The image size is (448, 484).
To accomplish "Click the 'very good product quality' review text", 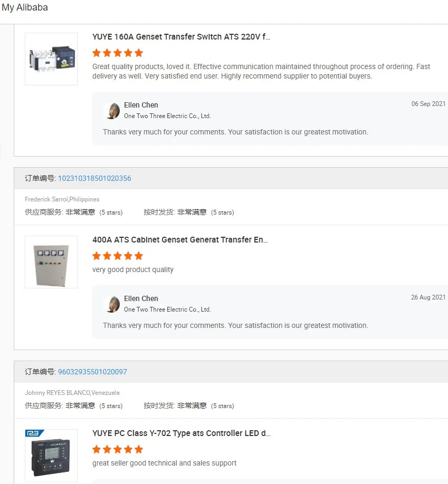I will 133,269.
